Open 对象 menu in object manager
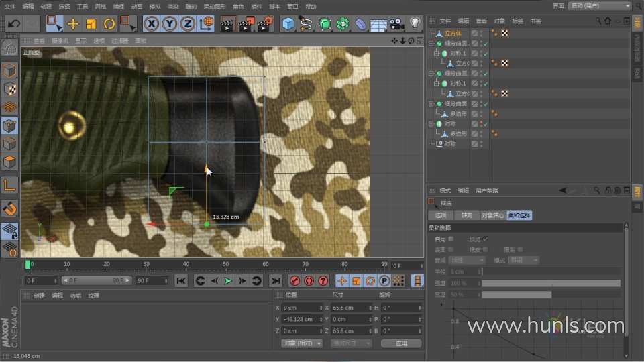 tap(499, 21)
